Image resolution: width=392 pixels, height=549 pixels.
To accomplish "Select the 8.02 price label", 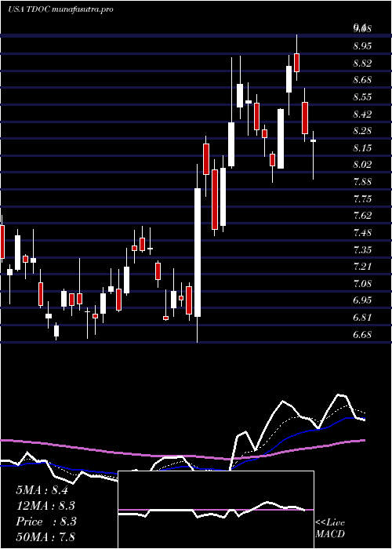I will [362, 165].
